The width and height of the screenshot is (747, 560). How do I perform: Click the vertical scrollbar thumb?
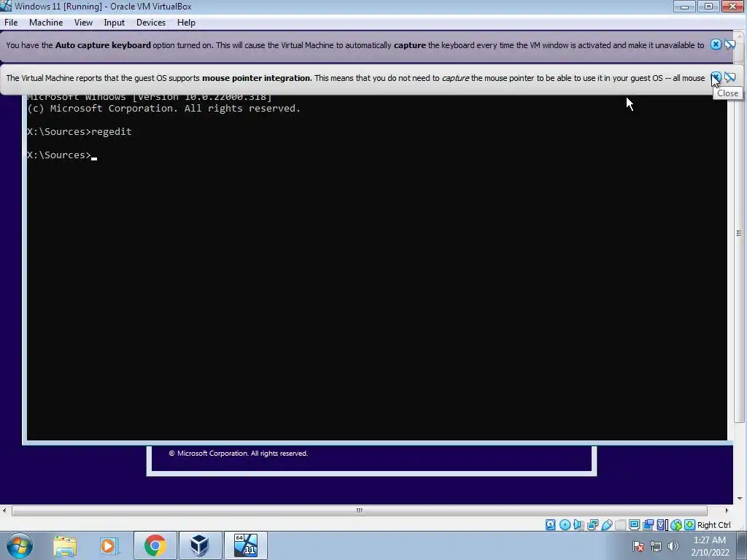click(740, 233)
